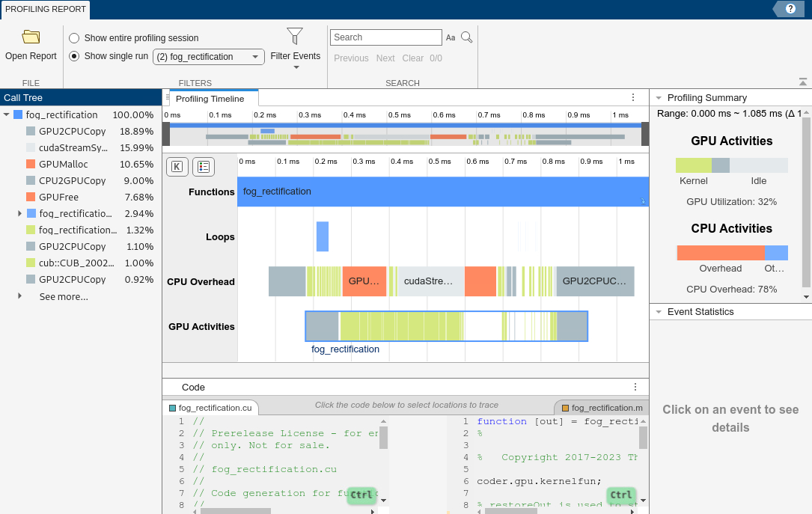Toggle kernel labels with the K icon
The height and width of the screenshot is (514, 812).
[x=177, y=166]
